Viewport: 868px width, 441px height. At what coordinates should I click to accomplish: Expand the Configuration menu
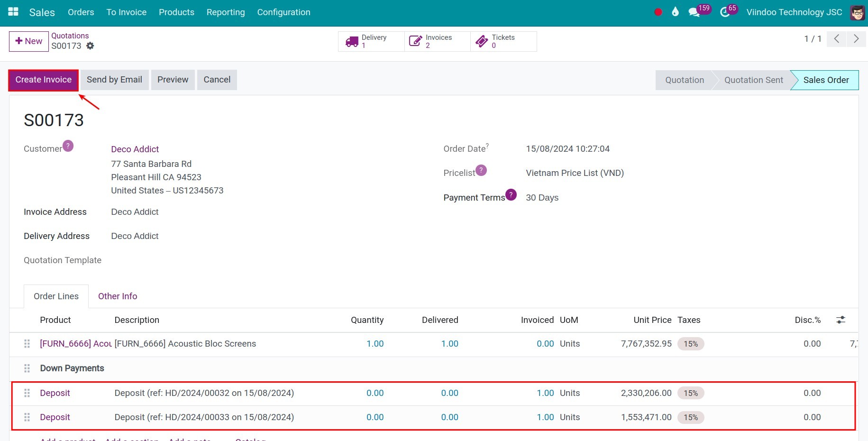point(283,12)
